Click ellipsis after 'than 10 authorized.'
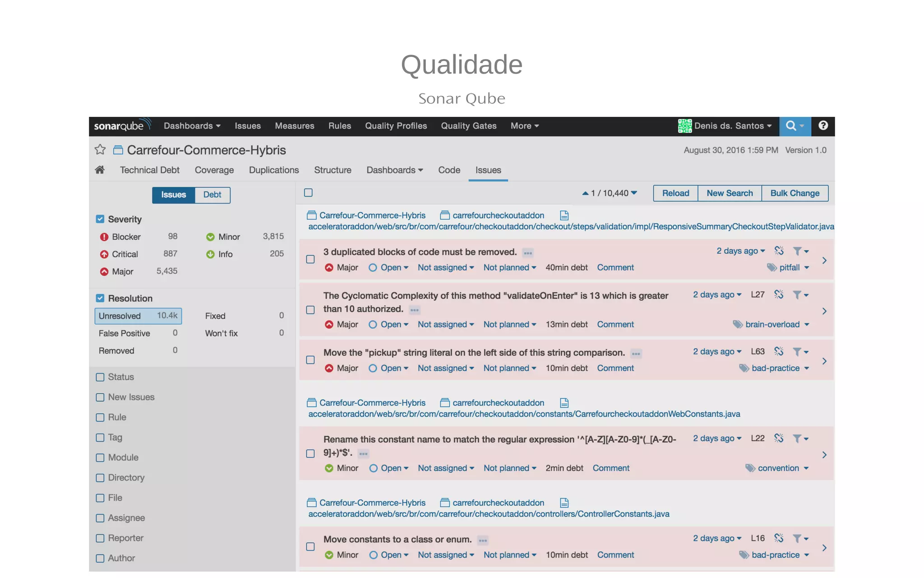Viewport: 924px width, 578px height. [x=415, y=310]
